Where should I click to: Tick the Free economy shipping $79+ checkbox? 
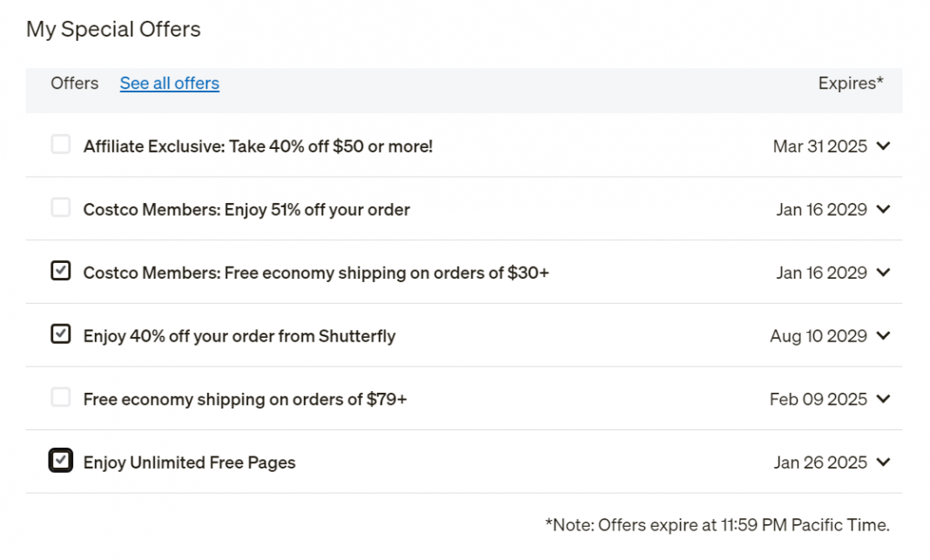pyautogui.click(x=60, y=397)
